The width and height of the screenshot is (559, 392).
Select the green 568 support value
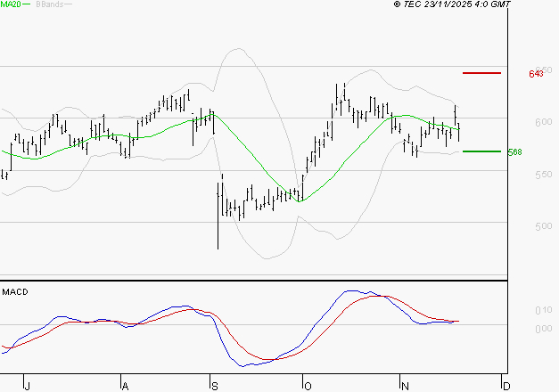pos(514,152)
